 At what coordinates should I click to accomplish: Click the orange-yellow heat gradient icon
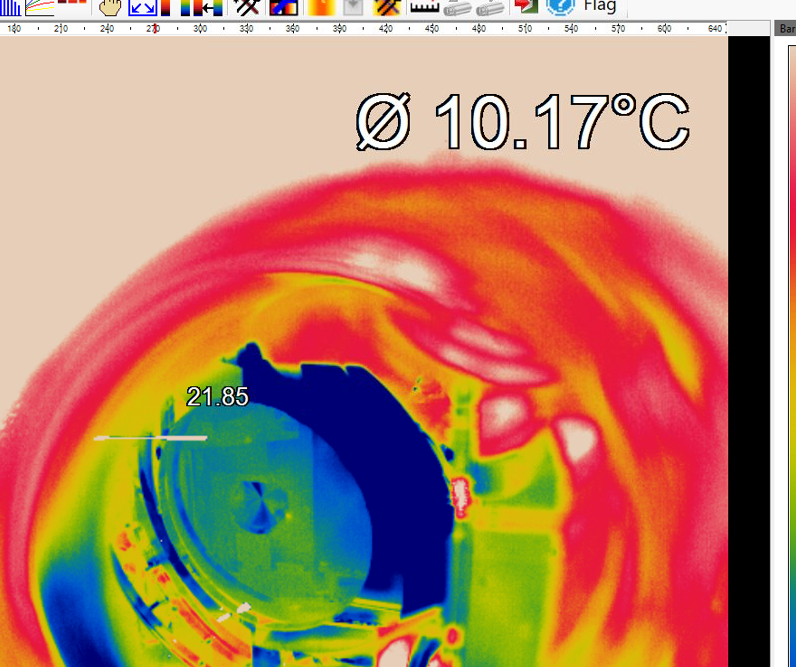322,6
